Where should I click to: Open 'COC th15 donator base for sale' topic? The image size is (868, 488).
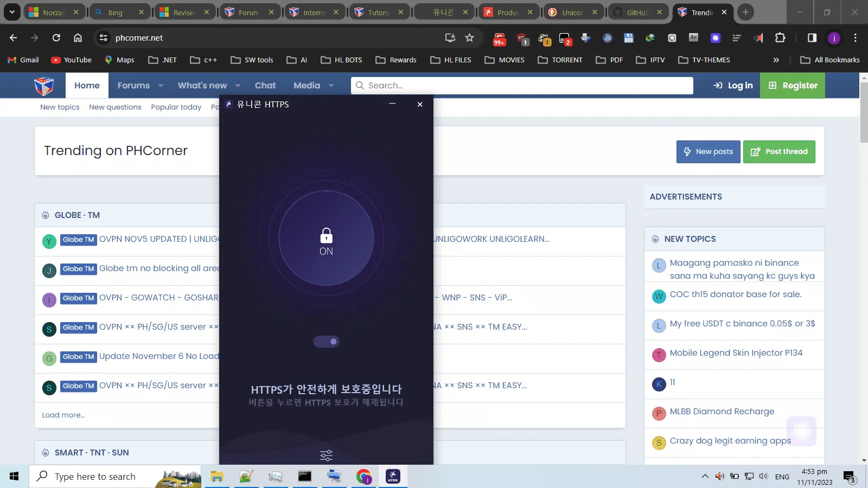click(736, 294)
